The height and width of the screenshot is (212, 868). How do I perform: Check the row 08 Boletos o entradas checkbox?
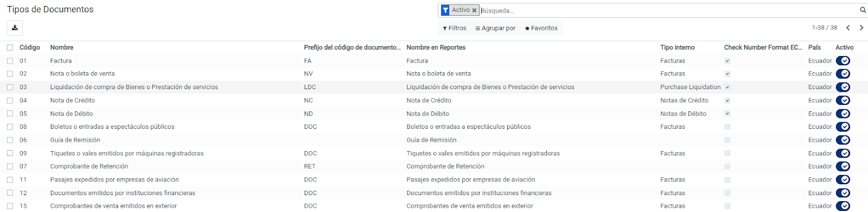(10, 127)
